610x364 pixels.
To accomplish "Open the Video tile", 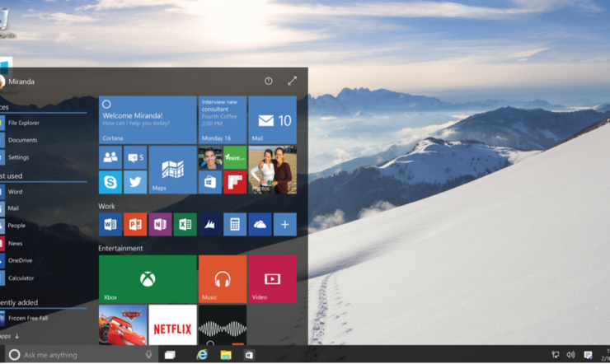I will pyautogui.click(x=272, y=279).
